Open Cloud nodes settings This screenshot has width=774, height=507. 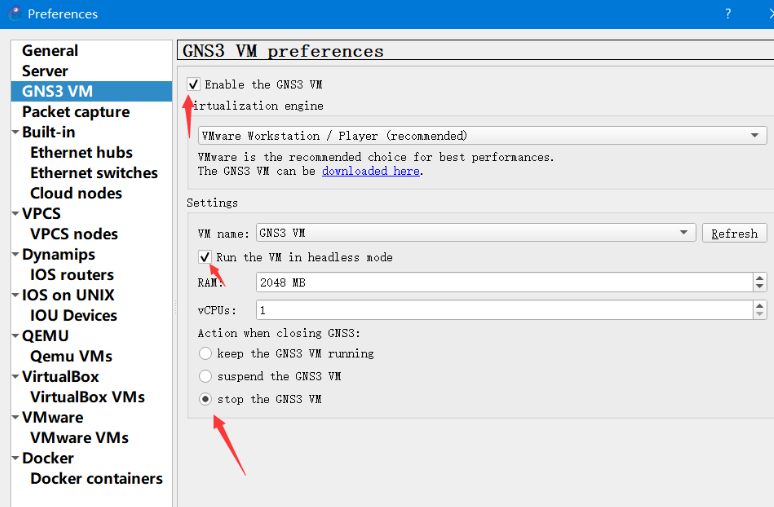coord(76,193)
